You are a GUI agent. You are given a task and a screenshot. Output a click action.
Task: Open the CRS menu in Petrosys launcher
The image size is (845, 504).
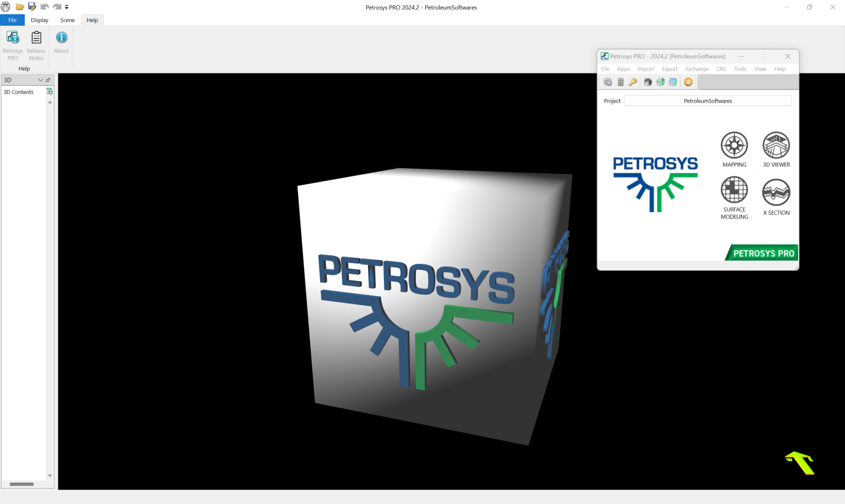click(x=721, y=69)
